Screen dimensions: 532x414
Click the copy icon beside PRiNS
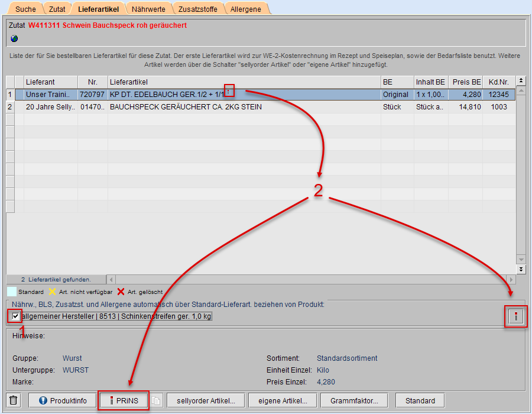click(155, 400)
